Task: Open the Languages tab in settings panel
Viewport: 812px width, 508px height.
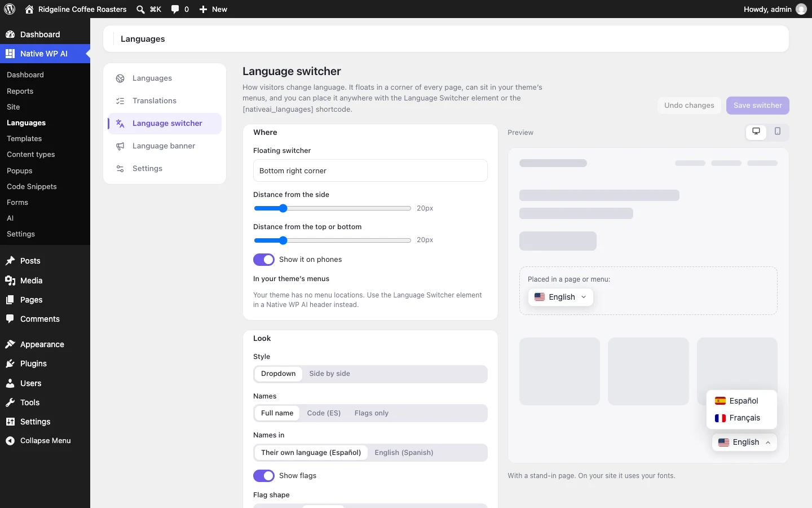Action: pos(165,78)
